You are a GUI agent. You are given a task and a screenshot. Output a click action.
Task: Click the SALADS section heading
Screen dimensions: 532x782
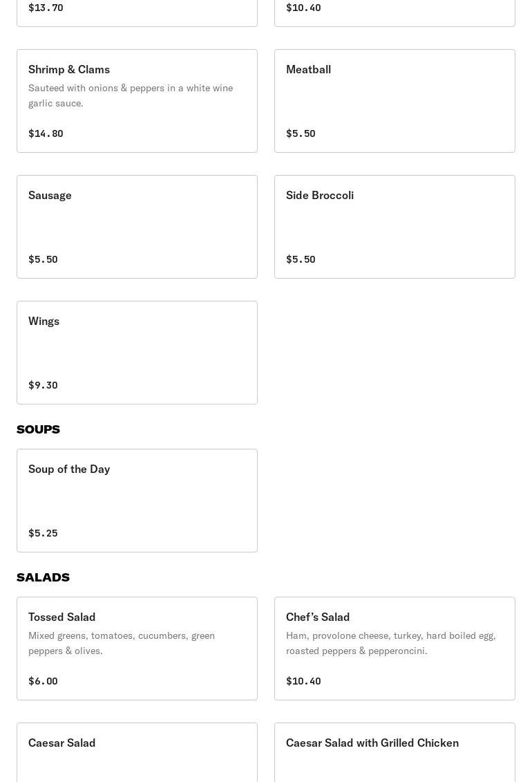(x=43, y=577)
